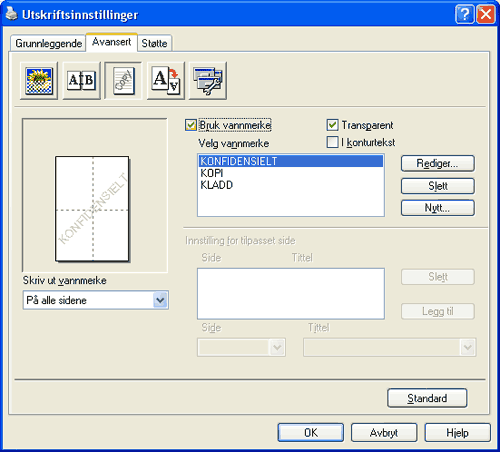Enable the I konturtekst checkbox

click(x=332, y=142)
